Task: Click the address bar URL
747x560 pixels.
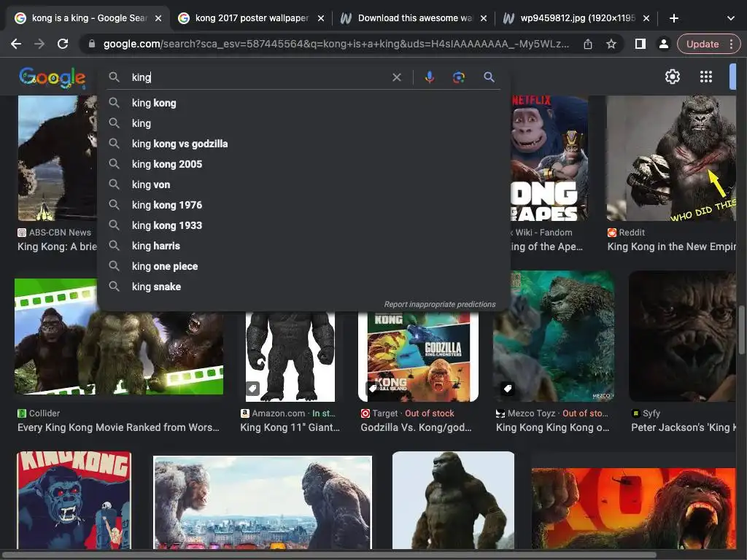Action: (336, 44)
